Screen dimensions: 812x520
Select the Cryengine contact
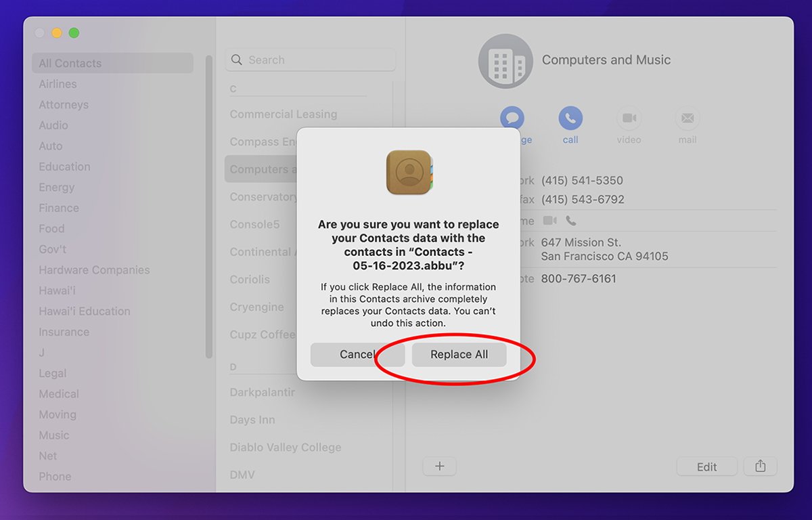point(257,307)
